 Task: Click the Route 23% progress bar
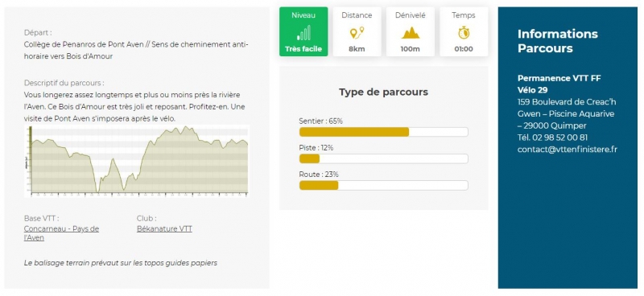coord(384,185)
